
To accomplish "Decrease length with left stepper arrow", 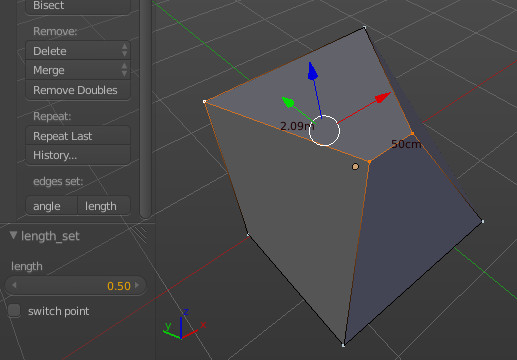I will tap(14, 285).
